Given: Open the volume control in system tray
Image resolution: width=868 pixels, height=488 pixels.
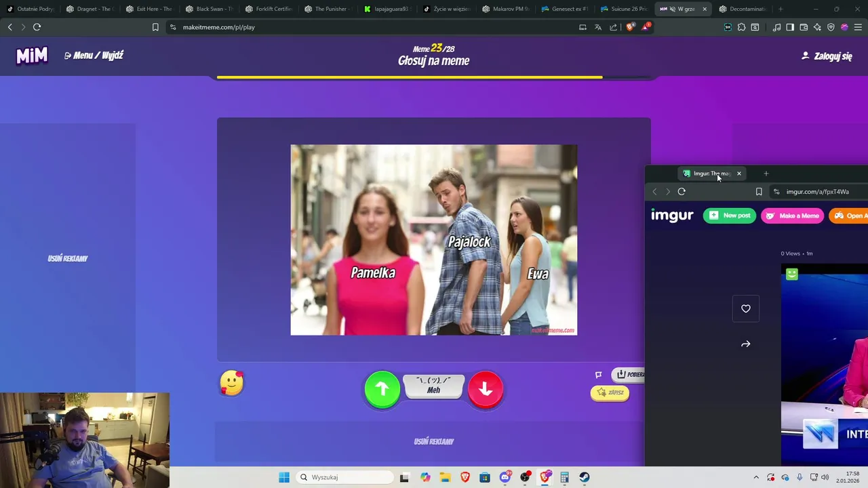Looking at the screenshot, I should pos(825,477).
